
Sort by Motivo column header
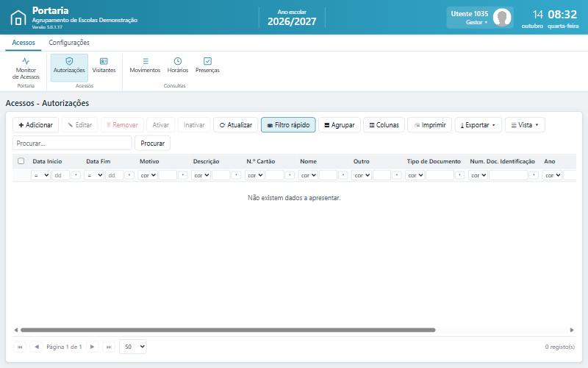coord(149,161)
